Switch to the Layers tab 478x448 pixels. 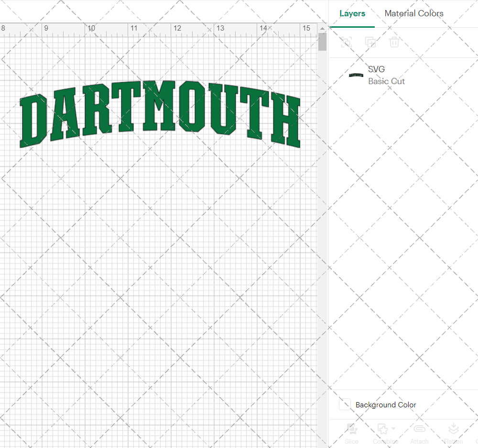pyautogui.click(x=352, y=13)
